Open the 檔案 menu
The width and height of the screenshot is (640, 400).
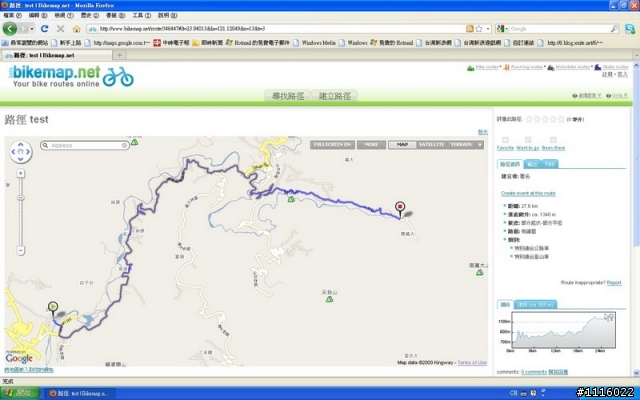(x=12, y=16)
